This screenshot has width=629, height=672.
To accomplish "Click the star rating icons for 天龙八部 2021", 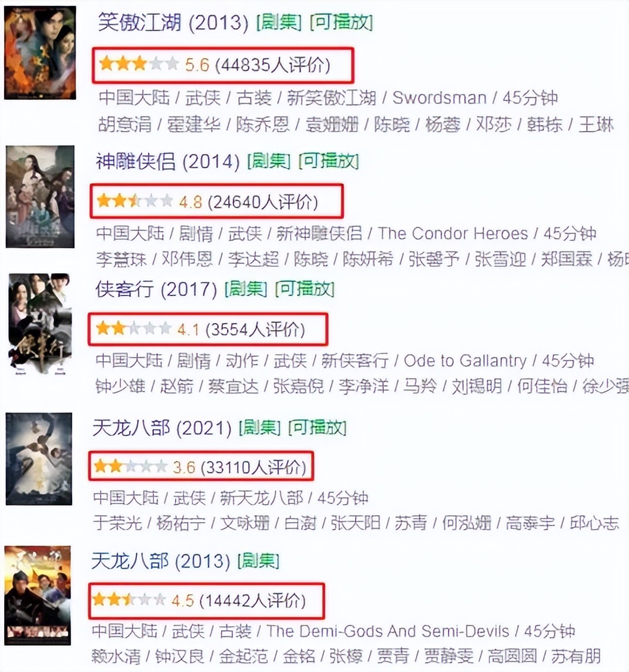I will [131, 466].
